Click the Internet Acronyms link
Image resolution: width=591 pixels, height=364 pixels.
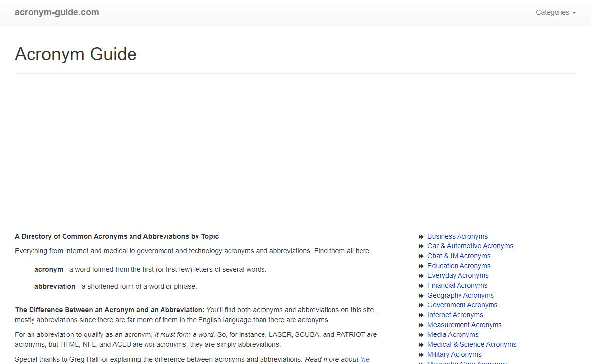455,315
